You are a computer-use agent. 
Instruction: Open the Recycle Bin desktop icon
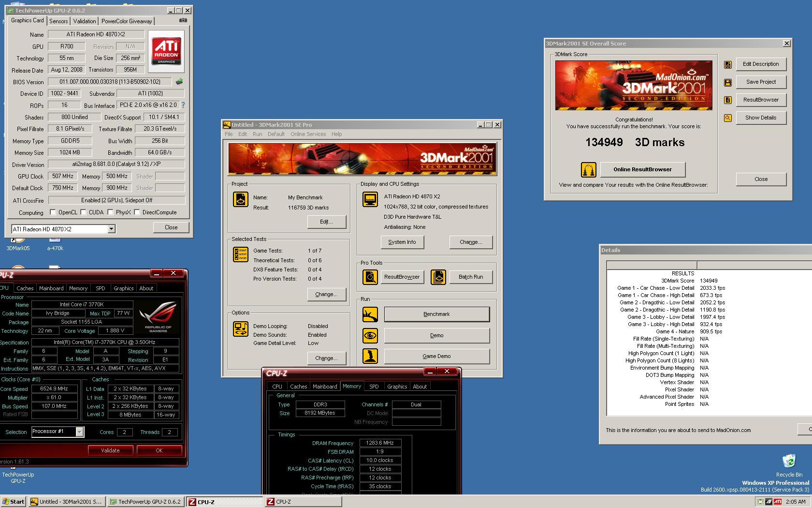(789, 465)
